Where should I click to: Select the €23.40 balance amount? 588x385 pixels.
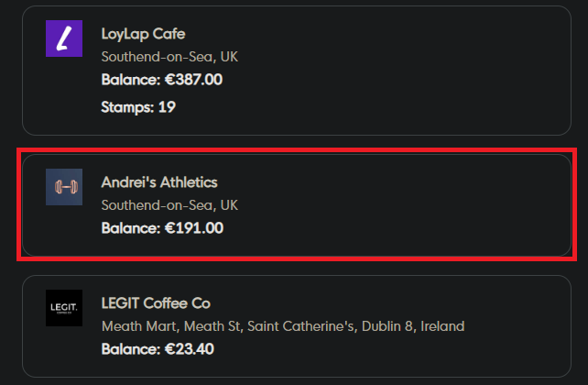pos(190,348)
